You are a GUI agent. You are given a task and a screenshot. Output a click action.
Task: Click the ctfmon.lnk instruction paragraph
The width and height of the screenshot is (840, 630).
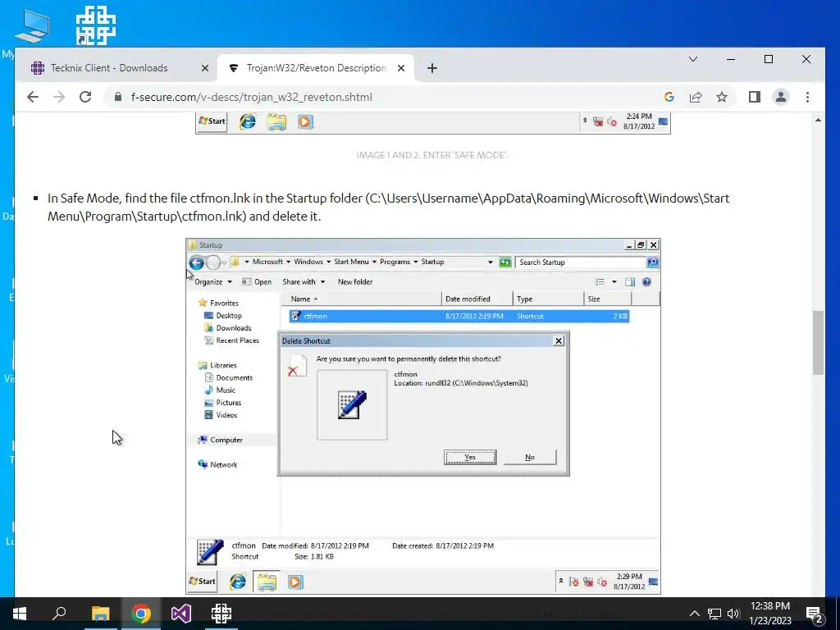tap(388, 208)
